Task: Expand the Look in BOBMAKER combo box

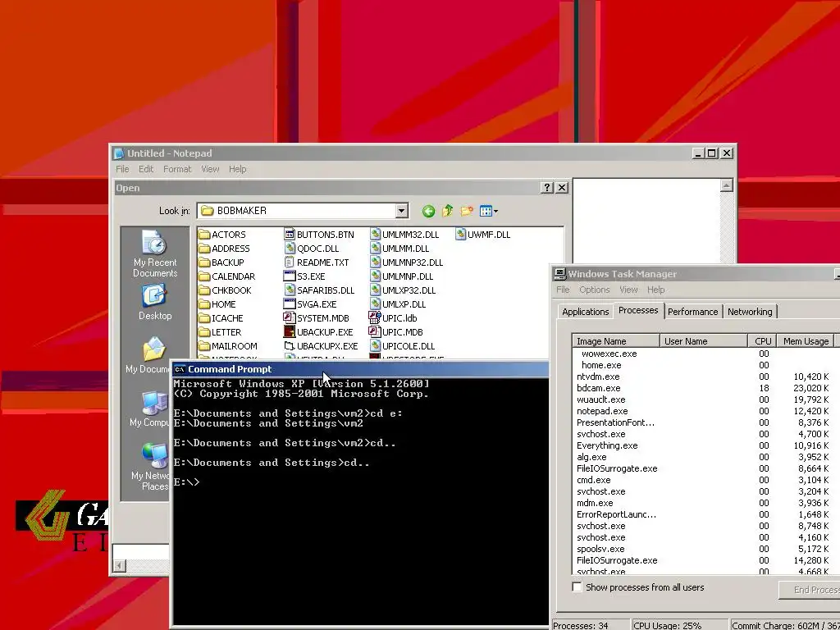Action: (402, 211)
